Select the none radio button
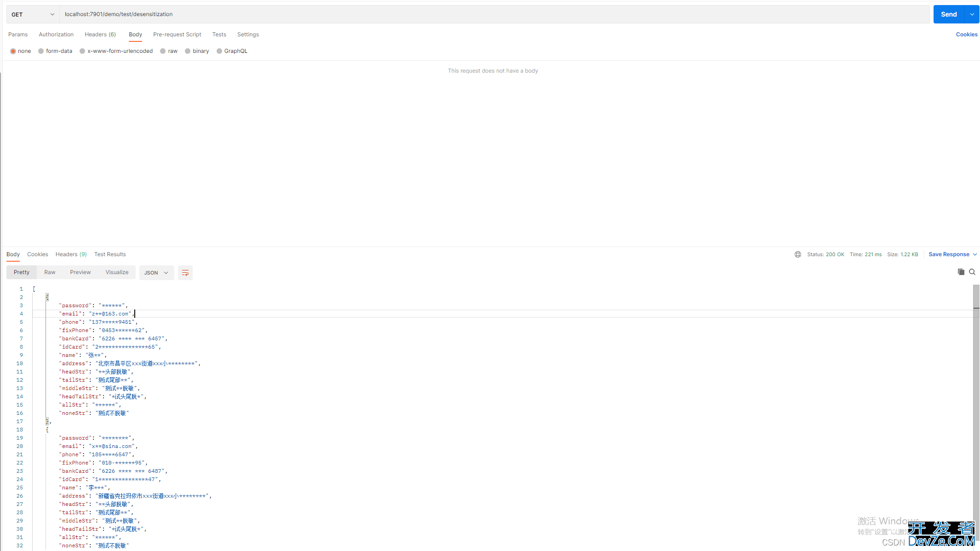Screen dimensions: 980x551 click(x=13, y=51)
